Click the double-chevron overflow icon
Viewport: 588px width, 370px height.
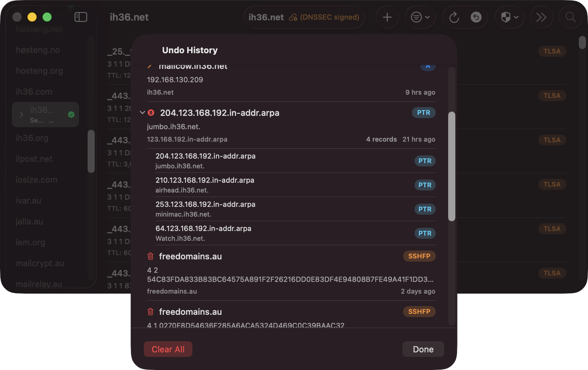(x=541, y=17)
